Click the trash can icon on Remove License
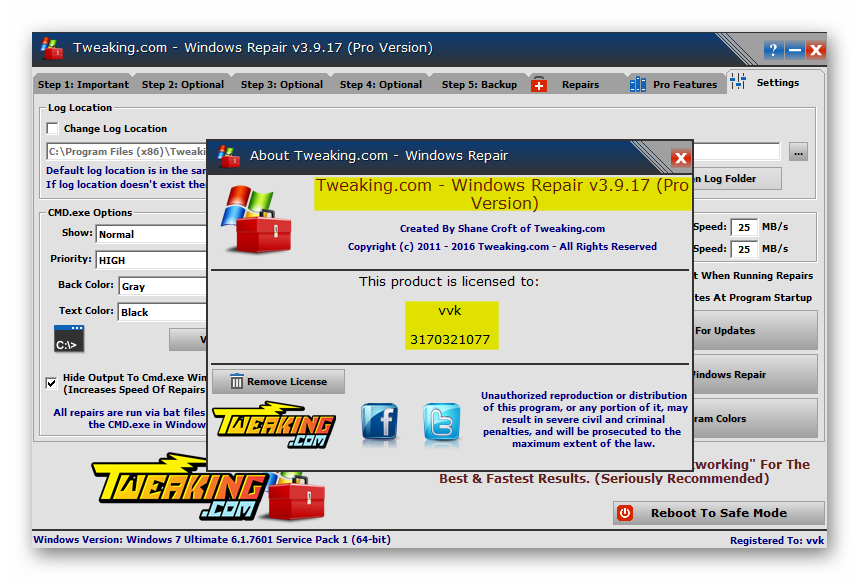859x580 pixels. pos(236,381)
